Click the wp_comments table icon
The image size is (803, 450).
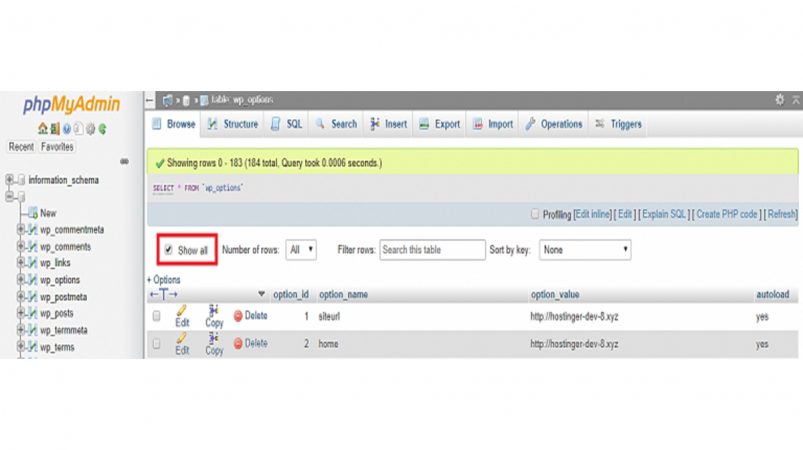[x=33, y=246]
